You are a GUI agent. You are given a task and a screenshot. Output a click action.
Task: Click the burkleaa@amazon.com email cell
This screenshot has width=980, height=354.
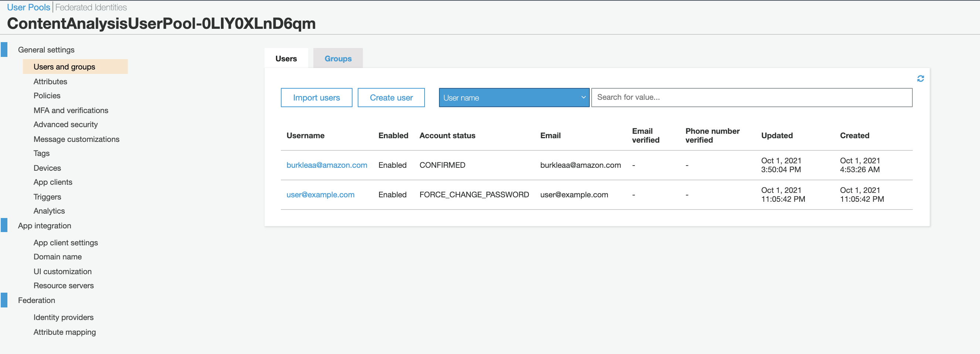(580, 165)
